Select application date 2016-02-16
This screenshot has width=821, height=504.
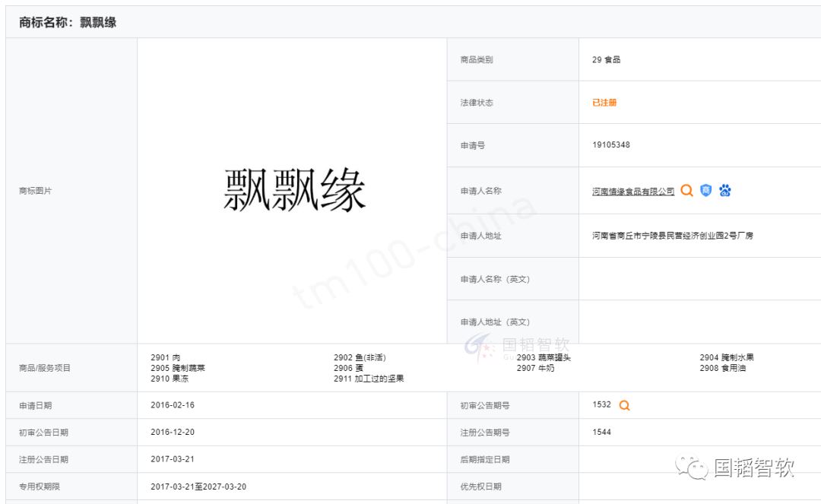173,405
